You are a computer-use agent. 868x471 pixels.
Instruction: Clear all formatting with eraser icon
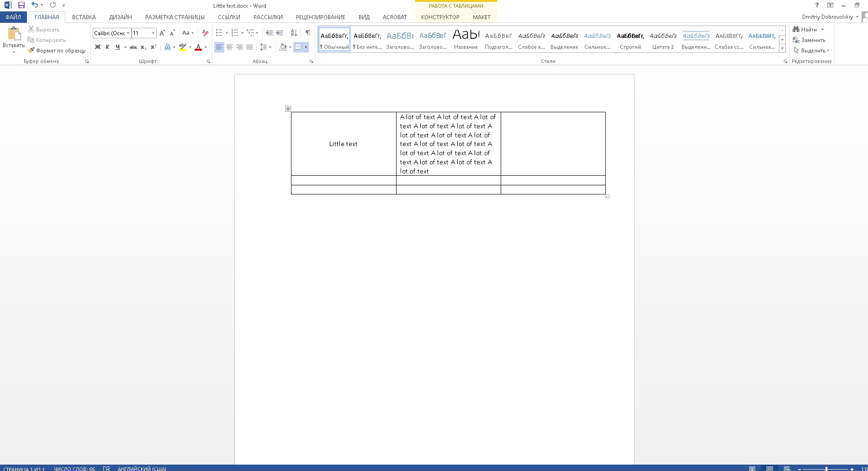205,33
